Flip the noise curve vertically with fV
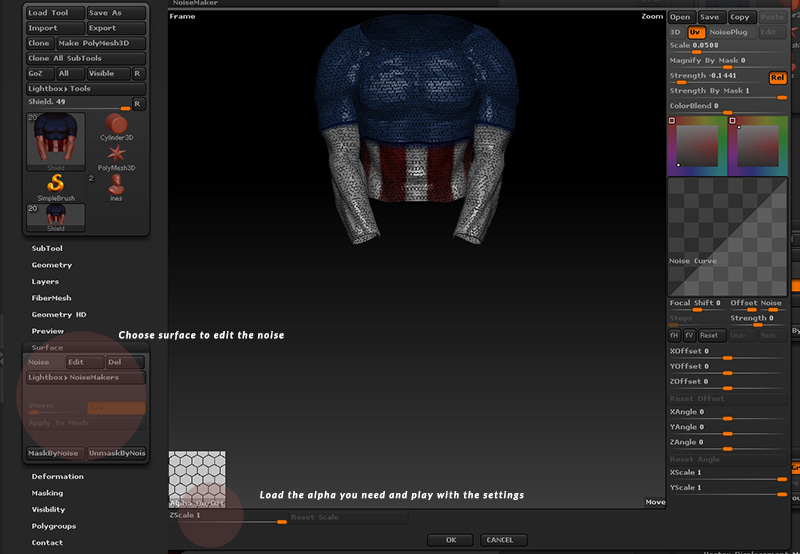The image size is (800, 554). point(689,335)
